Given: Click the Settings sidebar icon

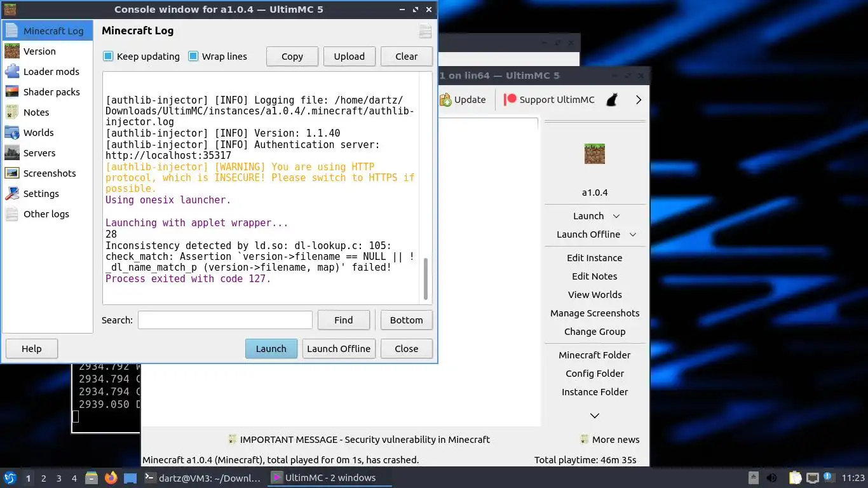Looking at the screenshot, I should coord(12,193).
